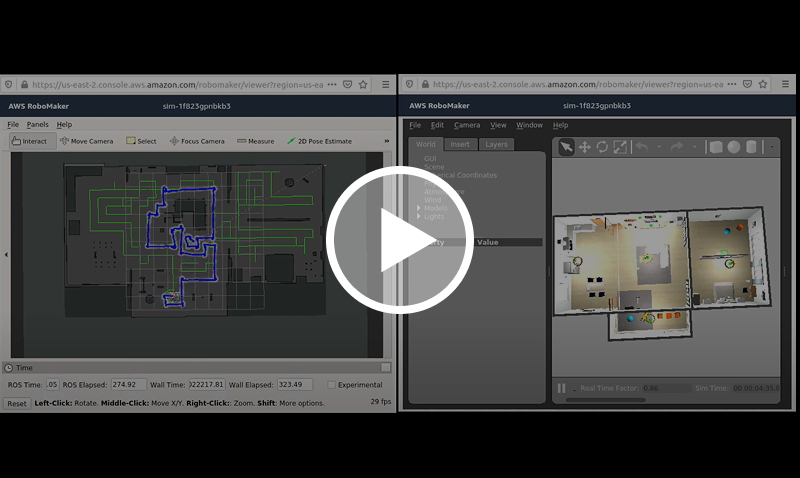Click the Reset button in RViz
800x478 pixels.
(17, 404)
